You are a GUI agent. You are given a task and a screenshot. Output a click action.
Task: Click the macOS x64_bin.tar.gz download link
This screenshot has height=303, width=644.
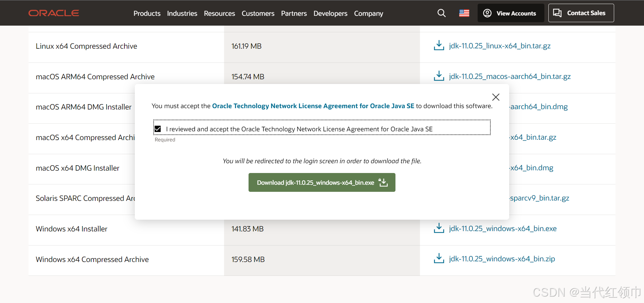pyautogui.click(x=533, y=137)
